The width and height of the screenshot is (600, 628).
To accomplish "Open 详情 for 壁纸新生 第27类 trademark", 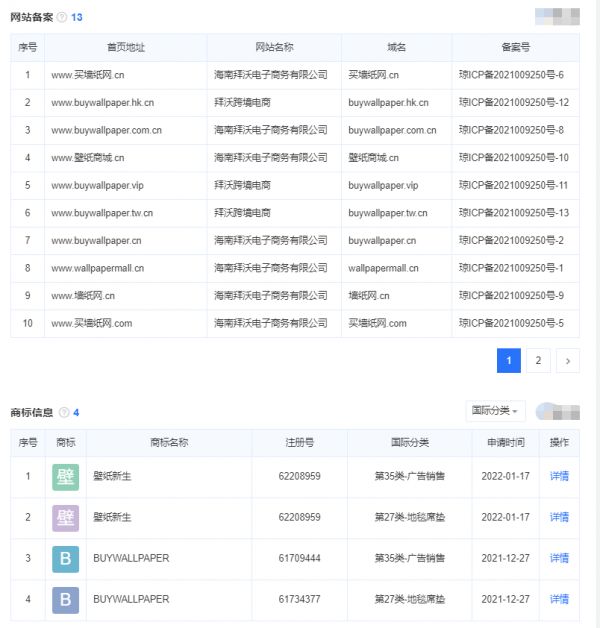I will point(559,517).
